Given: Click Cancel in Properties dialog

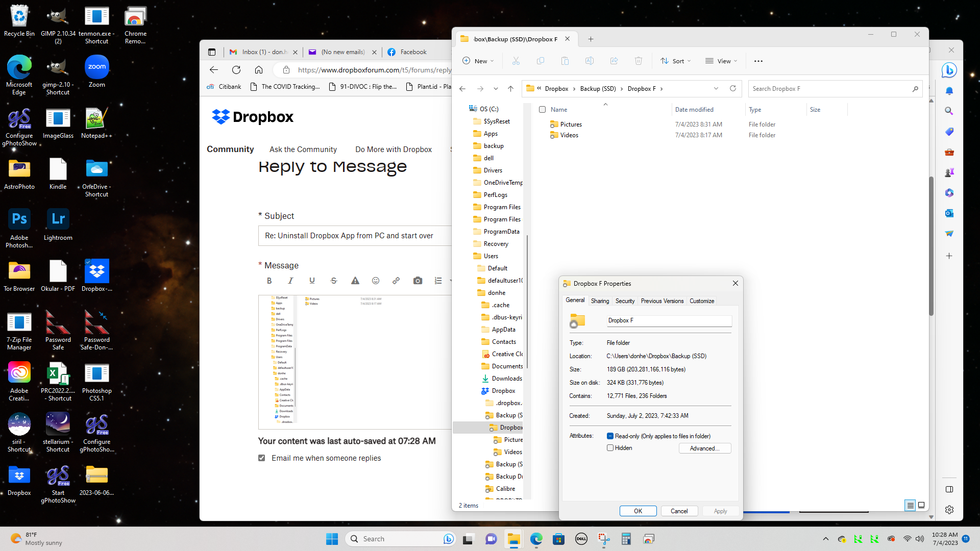Looking at the screenshot, I should pyautogui.click(x=679, y=511).
